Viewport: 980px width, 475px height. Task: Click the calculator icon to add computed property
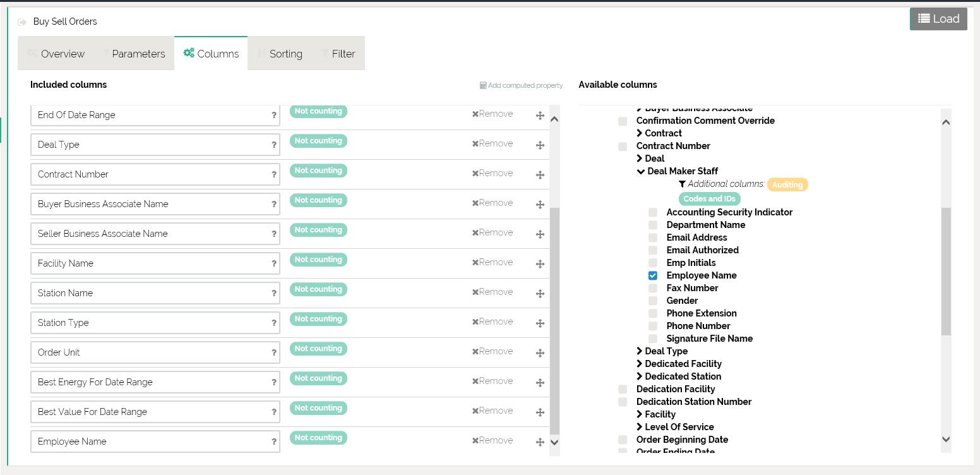coord(483,85)
